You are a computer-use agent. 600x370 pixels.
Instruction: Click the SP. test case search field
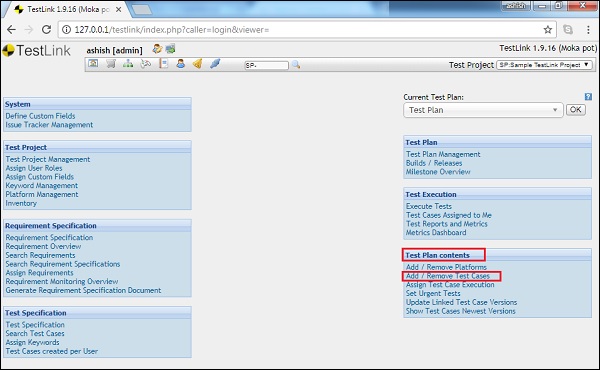click(x=266, y=65)
